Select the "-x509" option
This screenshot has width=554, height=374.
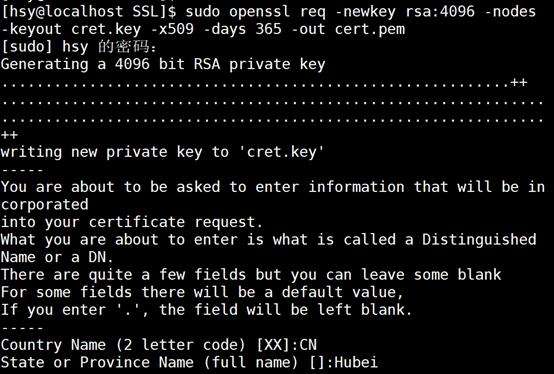pyautogui.click(x=172, y=29)
